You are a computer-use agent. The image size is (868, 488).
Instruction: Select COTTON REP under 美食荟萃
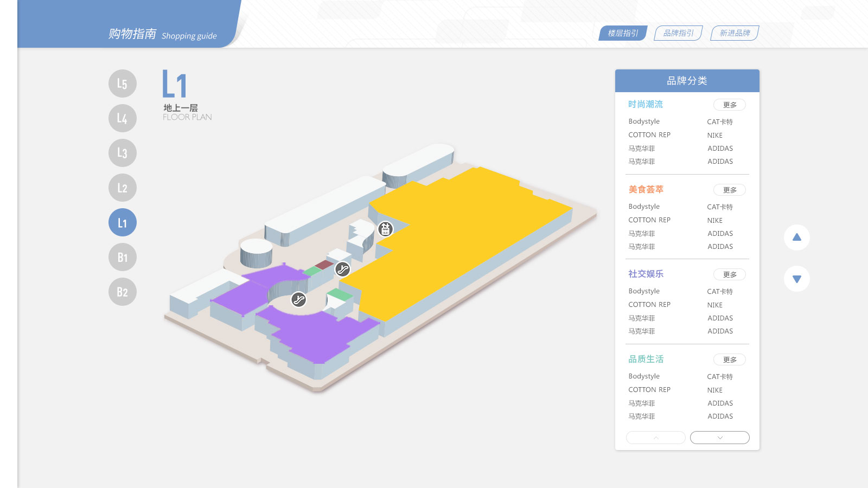tap(649, 220)
